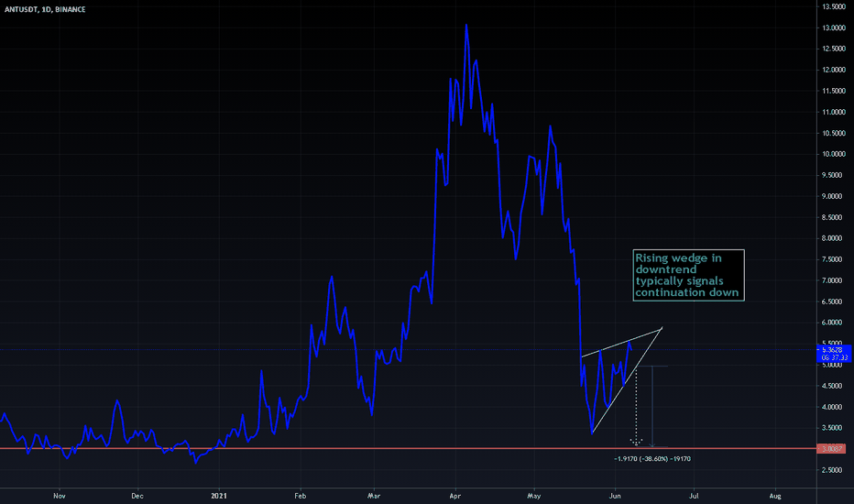Click the Apr label on time axis
Image resolution: width=854 pixels, height=504 pixels.
pos(454,496)
